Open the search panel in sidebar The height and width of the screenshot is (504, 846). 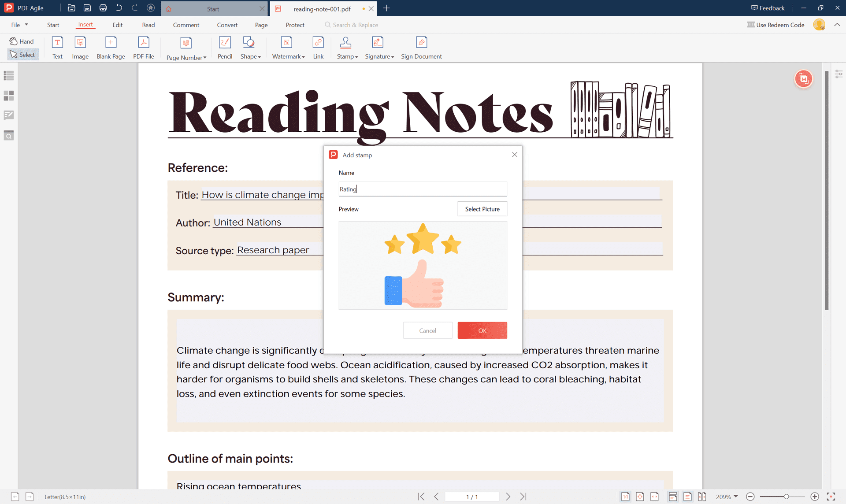(9, 135)
